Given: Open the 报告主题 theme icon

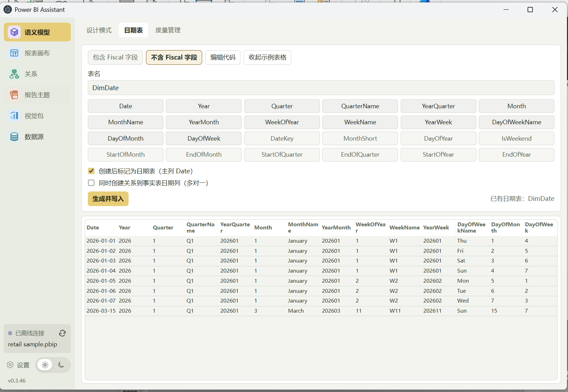Looking at the screenshot, I should pos(14,95).
